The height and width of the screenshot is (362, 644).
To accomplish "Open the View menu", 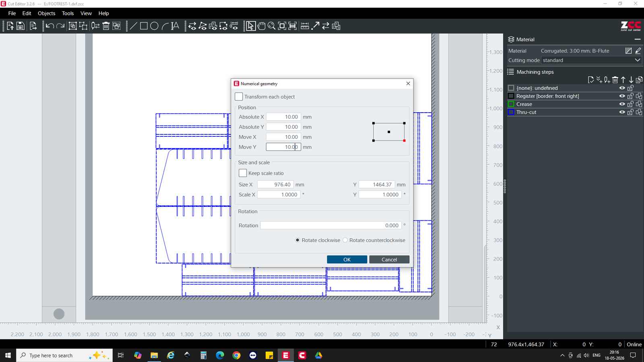I will [x=86, y=13].
